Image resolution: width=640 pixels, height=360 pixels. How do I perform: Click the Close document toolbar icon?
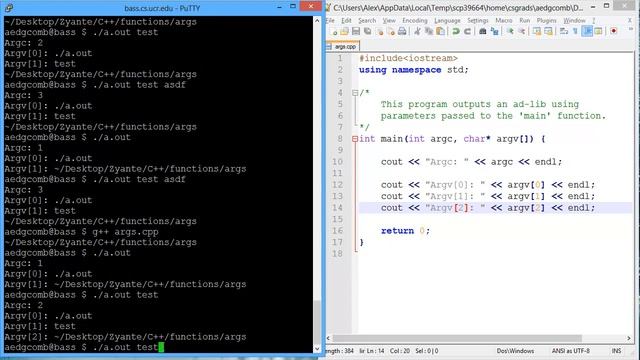[380, 31]
